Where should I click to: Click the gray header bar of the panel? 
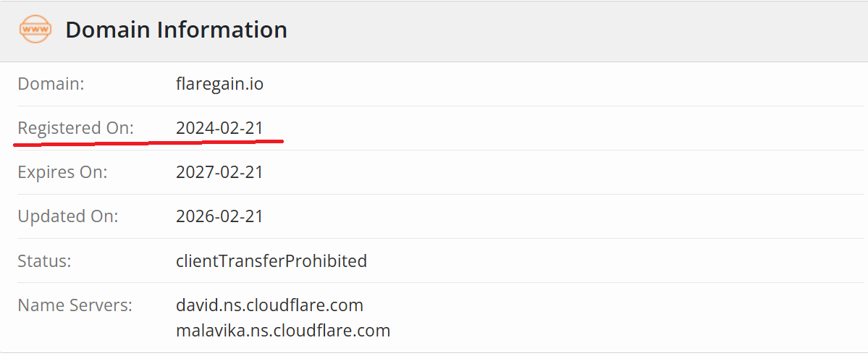(x=434, y=30)
